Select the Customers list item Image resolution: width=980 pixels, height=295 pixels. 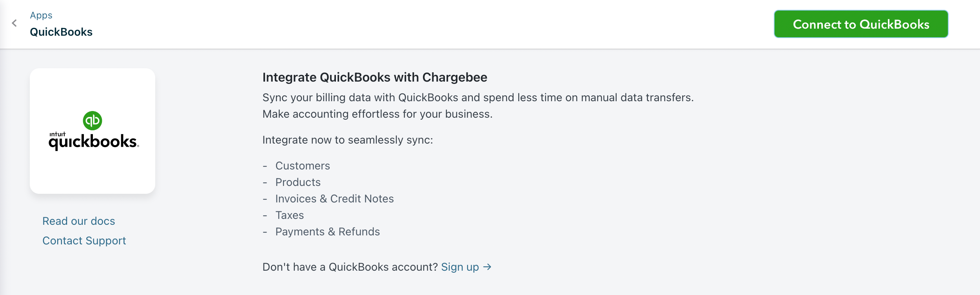(x=303, y=166)
